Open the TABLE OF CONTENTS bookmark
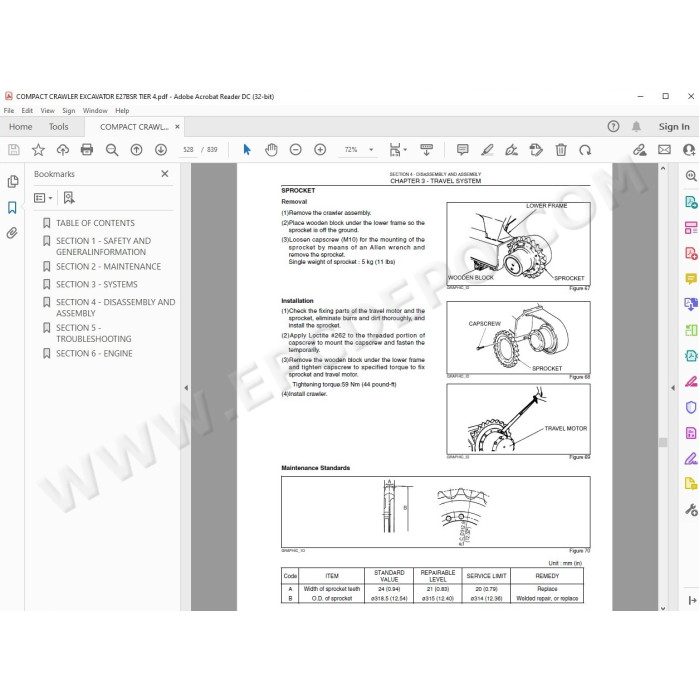Viewport: 700px width, 700px height. click(x=95, y=223)
